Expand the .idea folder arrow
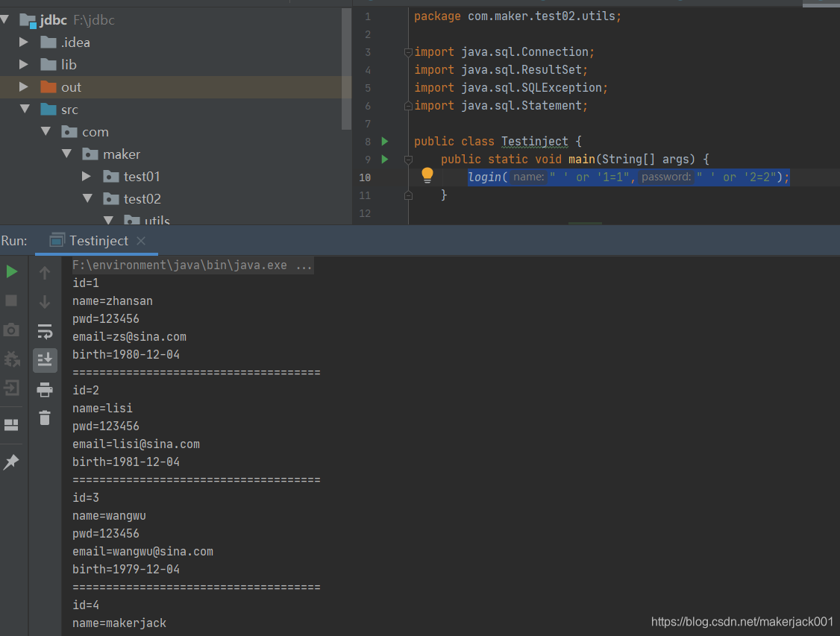The height and width of the screenshot is (636, 840). (24, 42)
